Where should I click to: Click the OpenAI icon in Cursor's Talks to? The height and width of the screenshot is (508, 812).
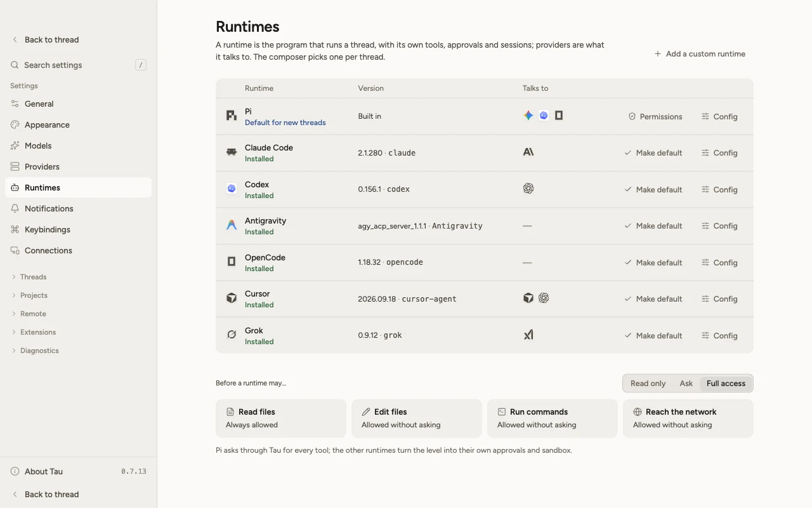coord(544,298)
